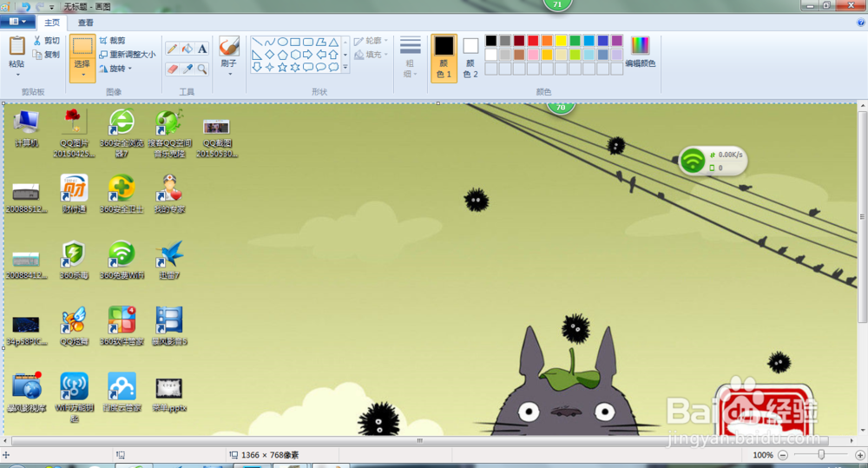Open the 粘贴 (Paste) dropdown arrow
This screenshot has height=468, width=868.
coord(17,74)
